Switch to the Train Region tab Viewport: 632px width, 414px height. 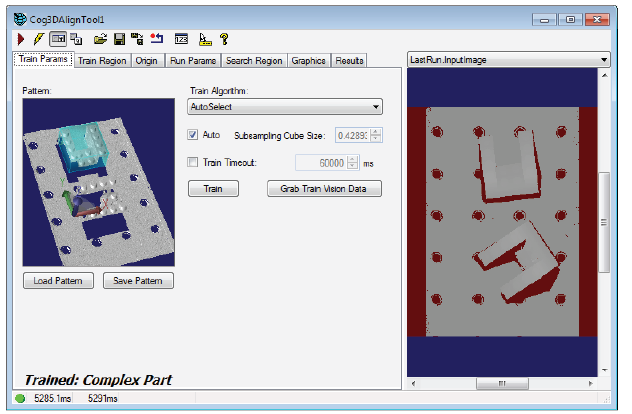point(102,60)
